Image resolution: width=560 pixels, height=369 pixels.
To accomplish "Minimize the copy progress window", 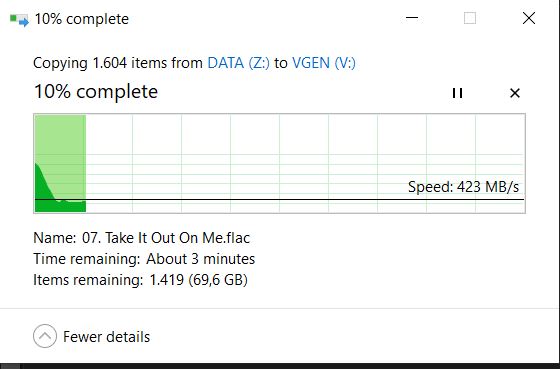I will click(412, 18).
